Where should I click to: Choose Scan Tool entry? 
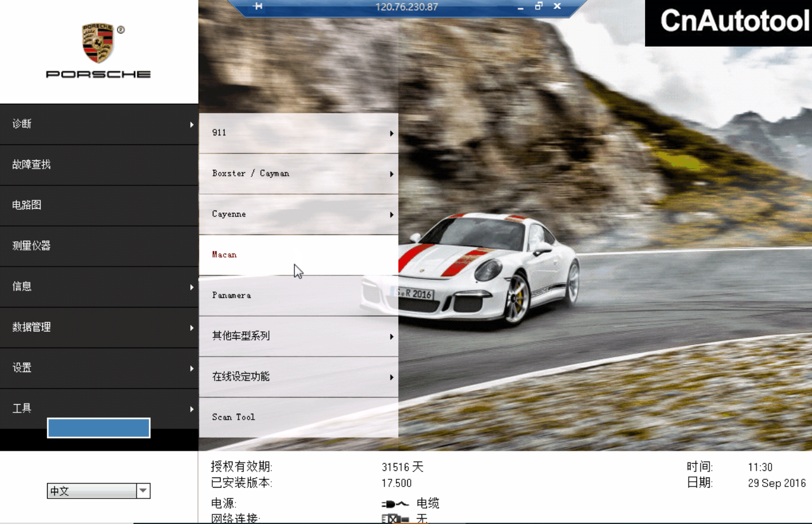point(298,417)
